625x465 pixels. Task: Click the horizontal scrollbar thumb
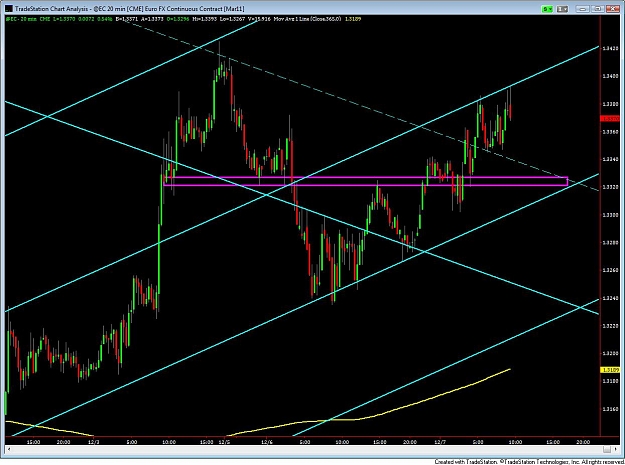click(x=607, y=449)
